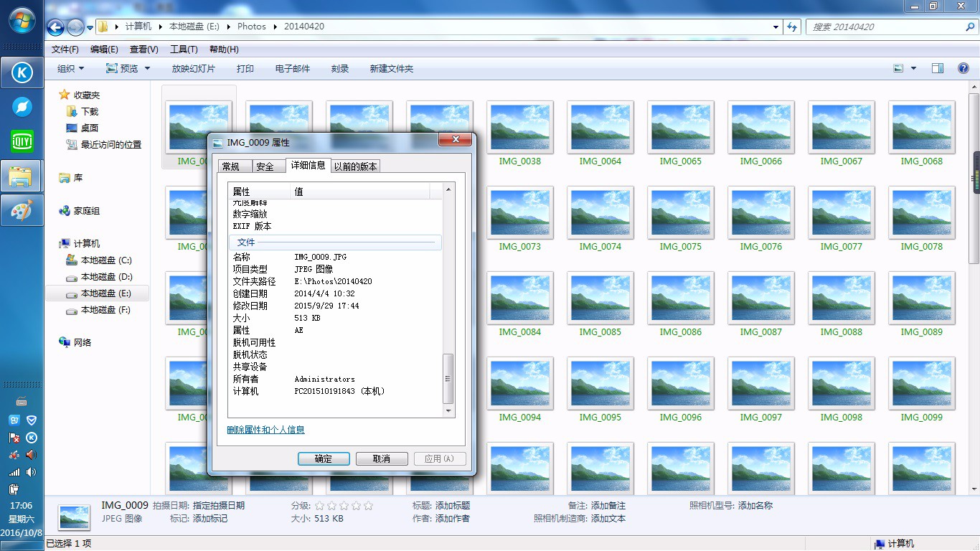Open the 工具(T) menu
This screenshot has height=551, width=980.
(184, 49)
